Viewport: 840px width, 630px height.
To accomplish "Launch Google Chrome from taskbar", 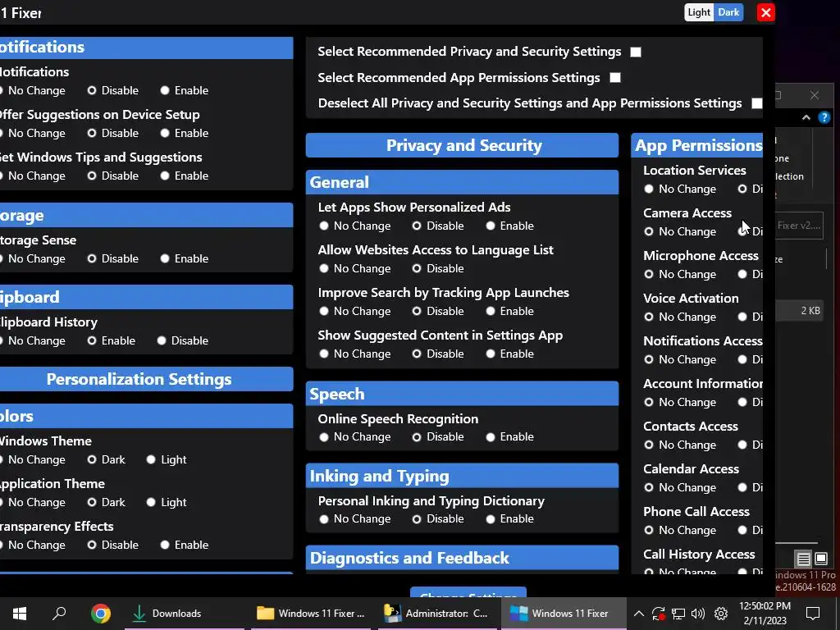I will click(101, 614).
